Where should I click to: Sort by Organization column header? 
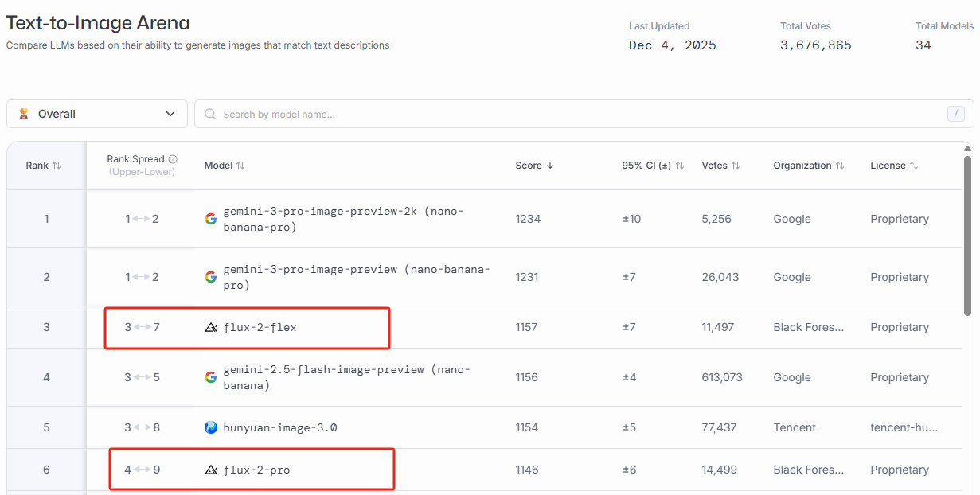(839, 166)
